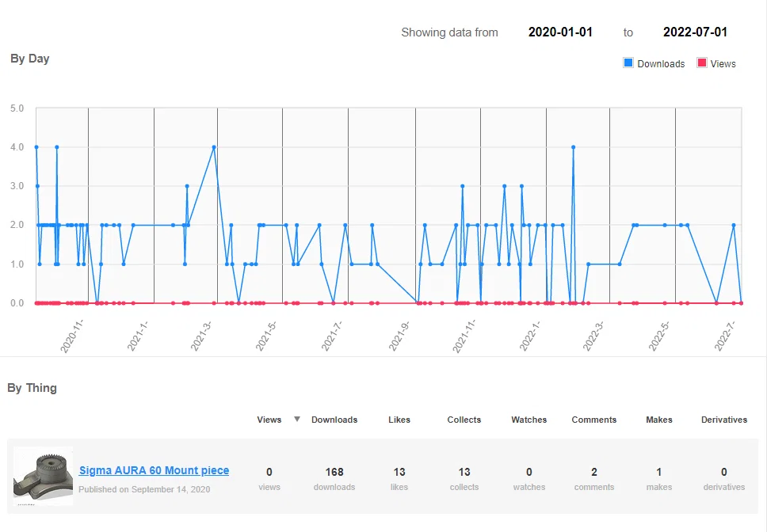Click the 2 comments count
This screenshot has height=532, width=767.
pos(594,472)
